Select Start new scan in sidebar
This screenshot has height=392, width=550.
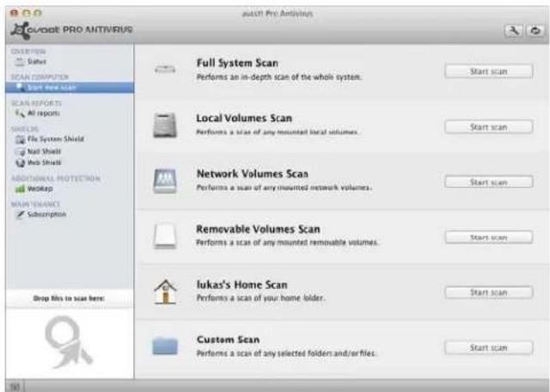[x=70, y=88]
